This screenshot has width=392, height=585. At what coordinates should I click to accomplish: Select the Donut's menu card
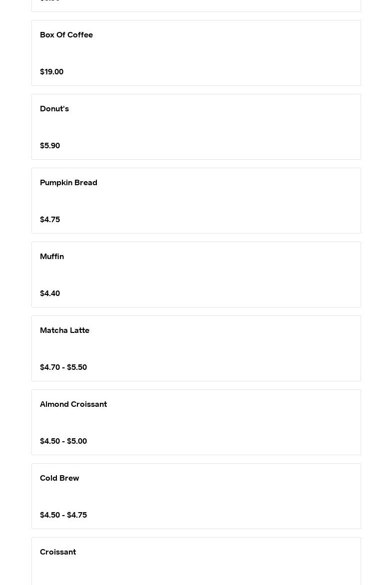[196, 127]
